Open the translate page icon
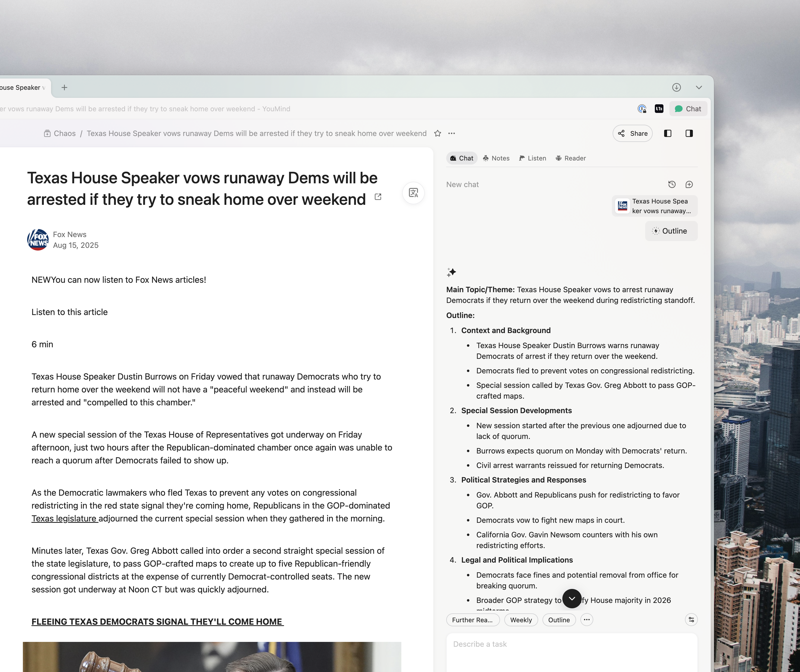 click(x=413, y=193)
